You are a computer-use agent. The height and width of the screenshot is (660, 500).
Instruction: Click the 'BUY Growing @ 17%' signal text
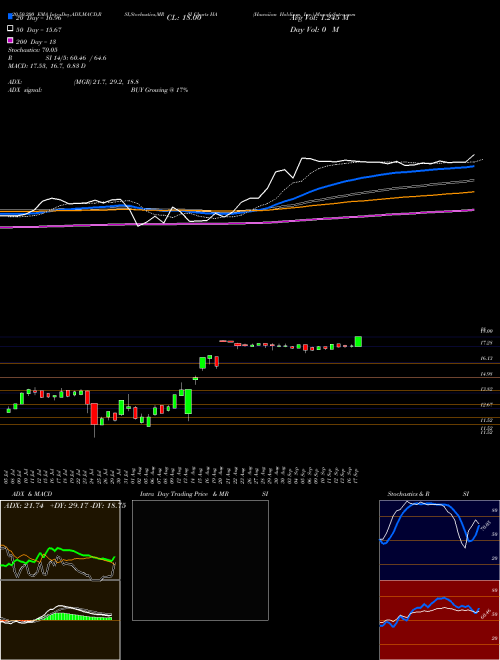tap(159, 90)
